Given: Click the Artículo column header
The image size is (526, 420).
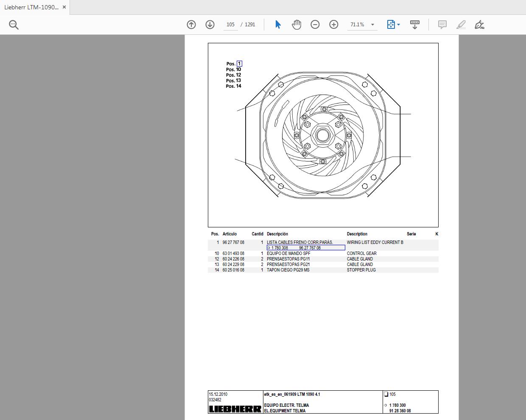Looking at the screenshot, I should point(229,234).
